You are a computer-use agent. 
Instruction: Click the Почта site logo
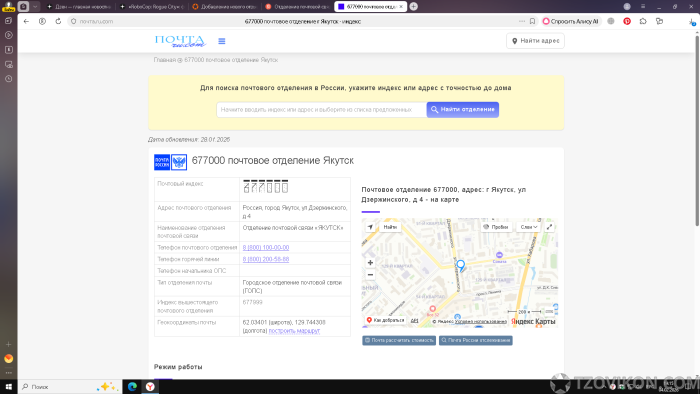coord(180,41)
